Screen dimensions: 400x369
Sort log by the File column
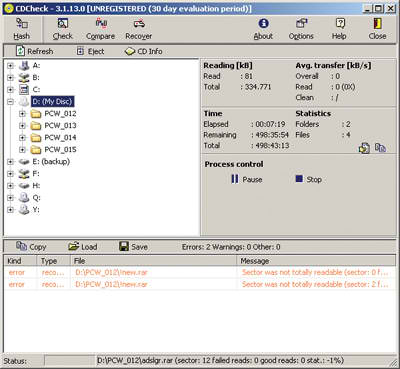coord(153,261)
